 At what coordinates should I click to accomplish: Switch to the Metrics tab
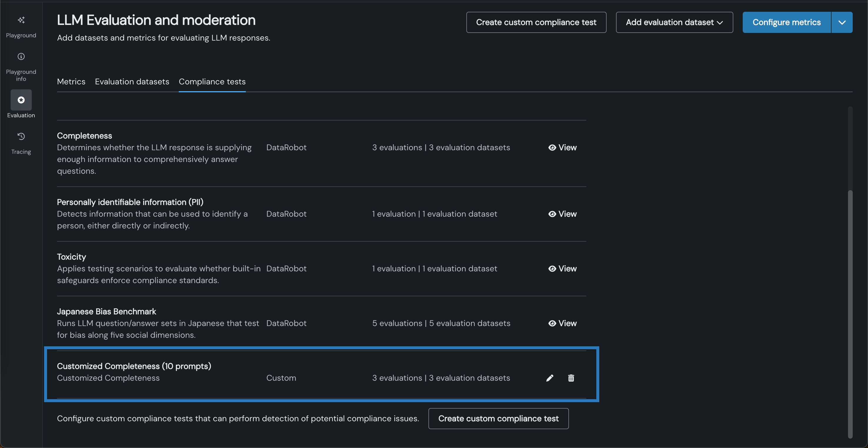pyautogui.click(x=71, y=81)
